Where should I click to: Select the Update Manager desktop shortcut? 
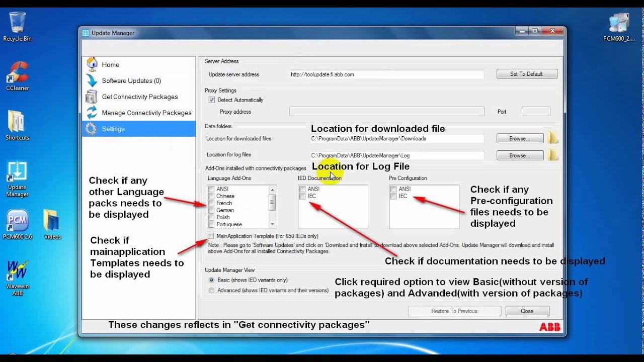click(17, 179)
